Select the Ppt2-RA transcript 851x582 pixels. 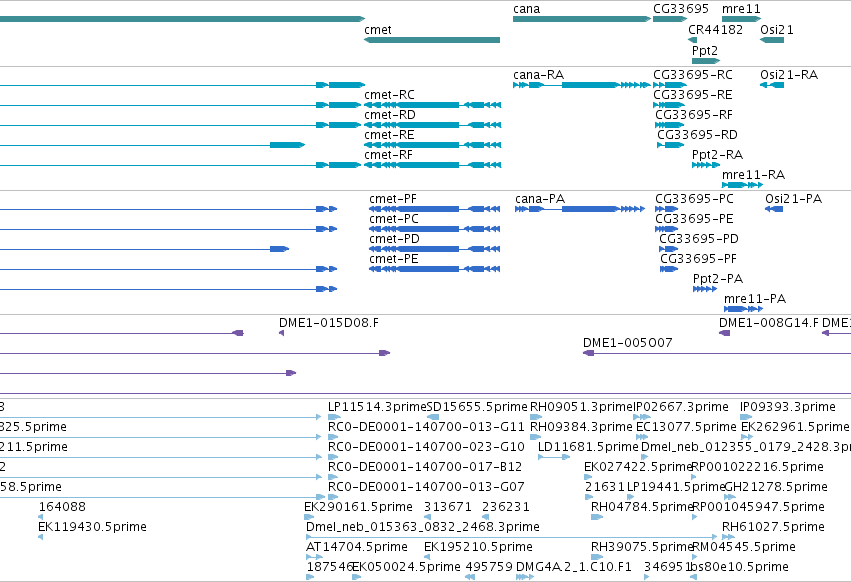(x=706, y=165)
